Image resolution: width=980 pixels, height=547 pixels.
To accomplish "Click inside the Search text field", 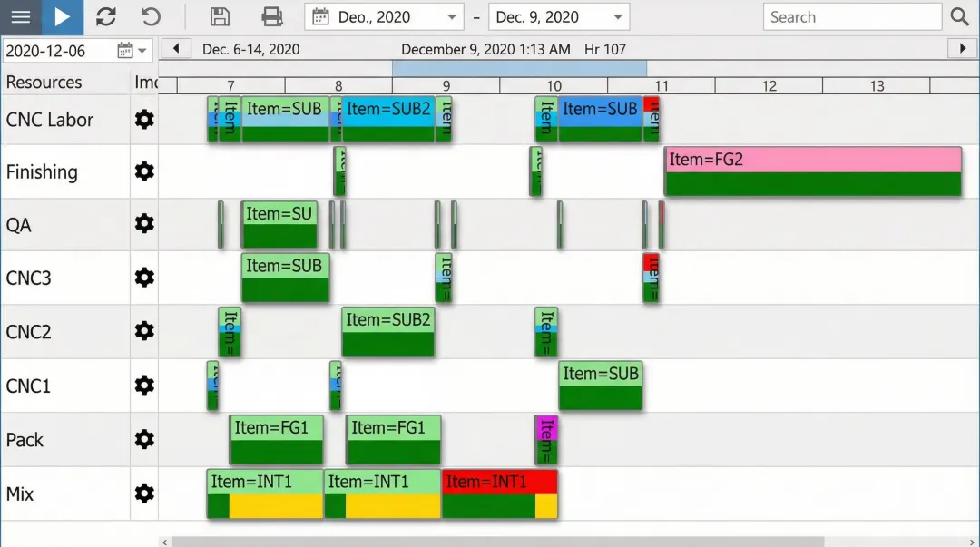I will [851, 17].
